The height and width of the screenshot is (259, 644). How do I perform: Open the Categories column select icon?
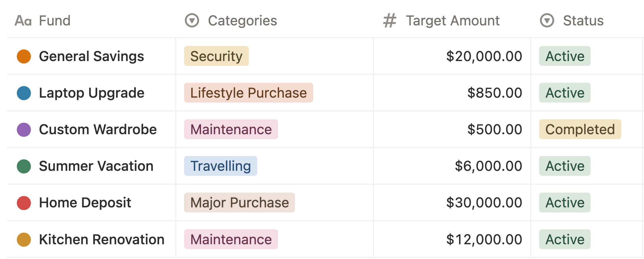point(192,20)
